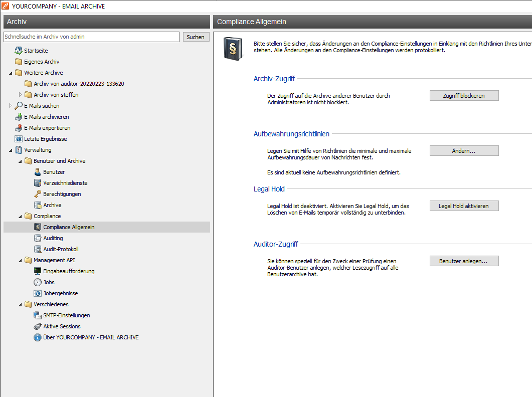
Task: Open Archiv von auditor-20220223-133620
Action: [x=79, y=84]
